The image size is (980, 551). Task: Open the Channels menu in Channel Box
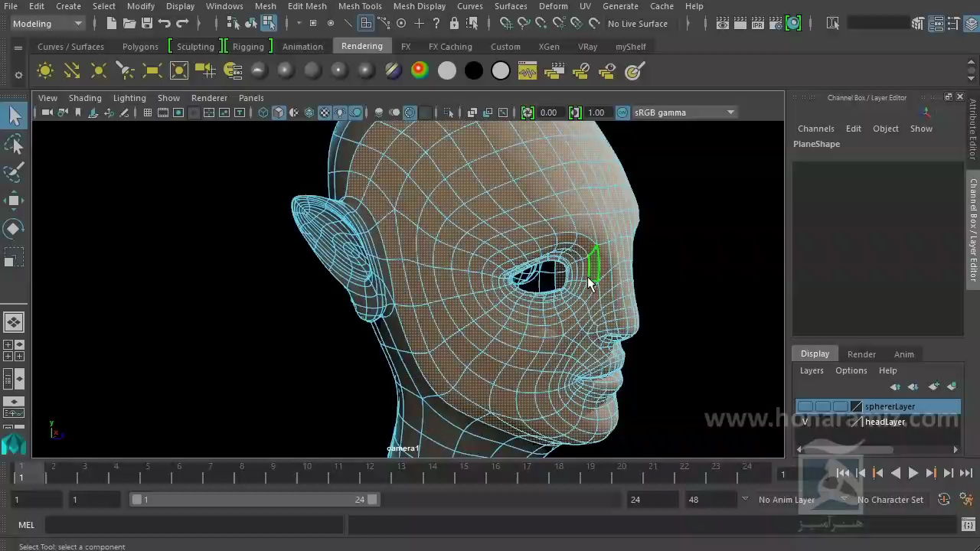coord(815,129)
